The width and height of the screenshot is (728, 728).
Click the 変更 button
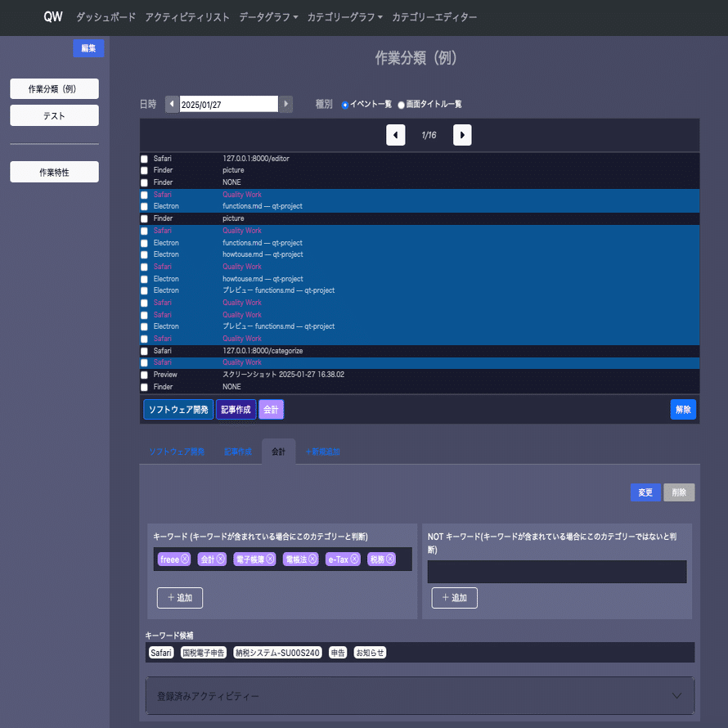645,492
